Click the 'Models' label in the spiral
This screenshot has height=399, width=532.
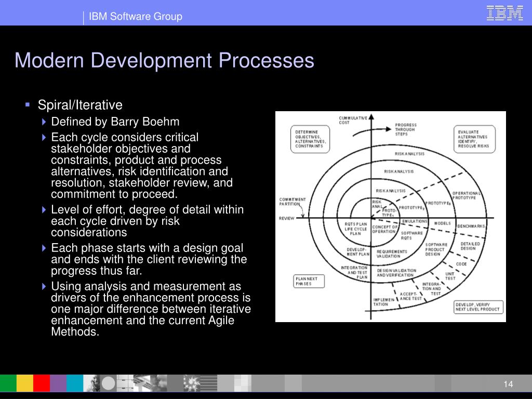pos(443,223)
